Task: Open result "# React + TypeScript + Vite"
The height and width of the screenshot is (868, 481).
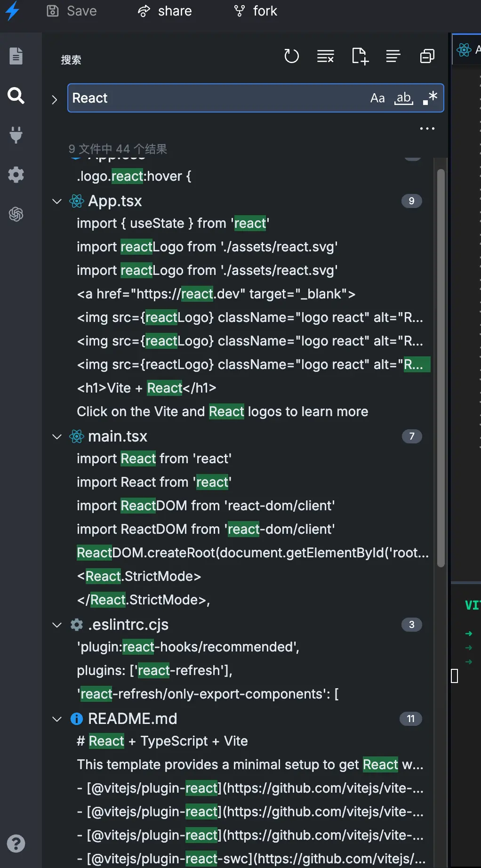Action: 162,741
